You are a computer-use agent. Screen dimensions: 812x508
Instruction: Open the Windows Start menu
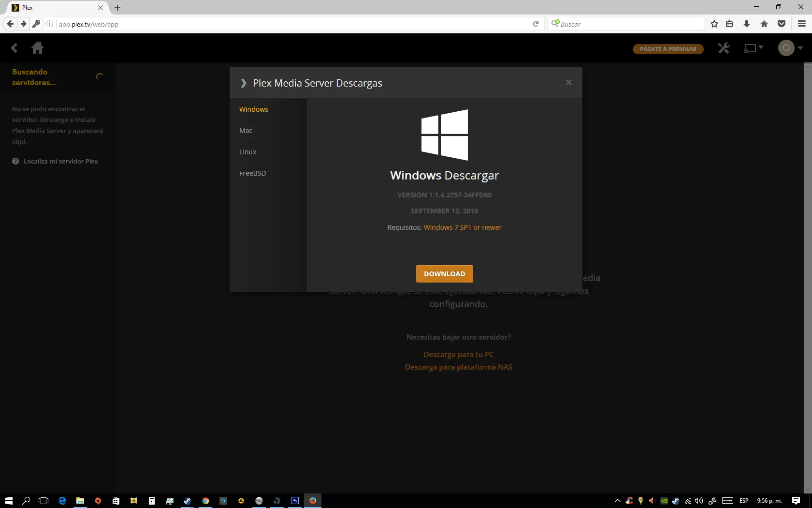(x=8, y=501)
